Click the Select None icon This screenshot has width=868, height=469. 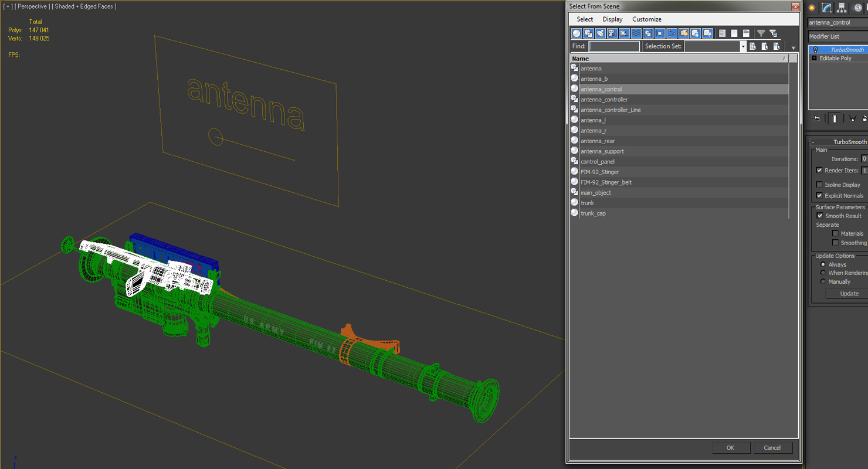click(x=734, y=33)
